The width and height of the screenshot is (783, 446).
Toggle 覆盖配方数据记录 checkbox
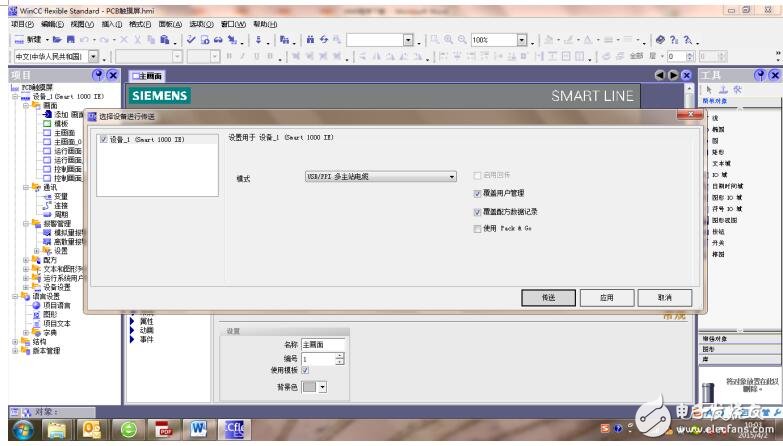477,212
